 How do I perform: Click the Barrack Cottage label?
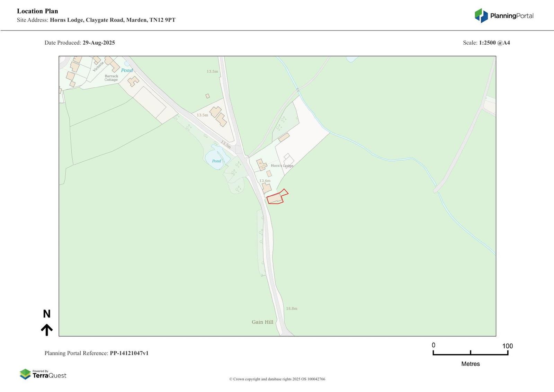111,78
